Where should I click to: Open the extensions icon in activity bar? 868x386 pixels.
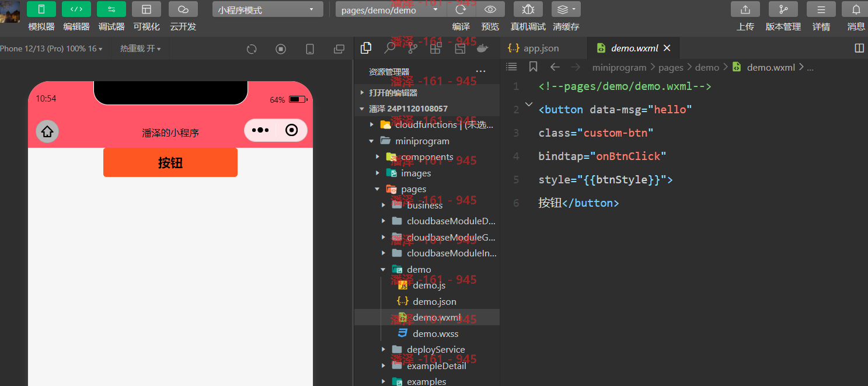click(x=436, y=48)
